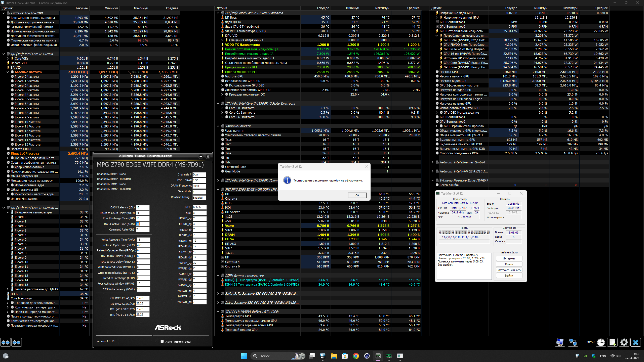Click the log sensors document icon
This screenshot has width=644, height=362.
(x=612, y=342)
